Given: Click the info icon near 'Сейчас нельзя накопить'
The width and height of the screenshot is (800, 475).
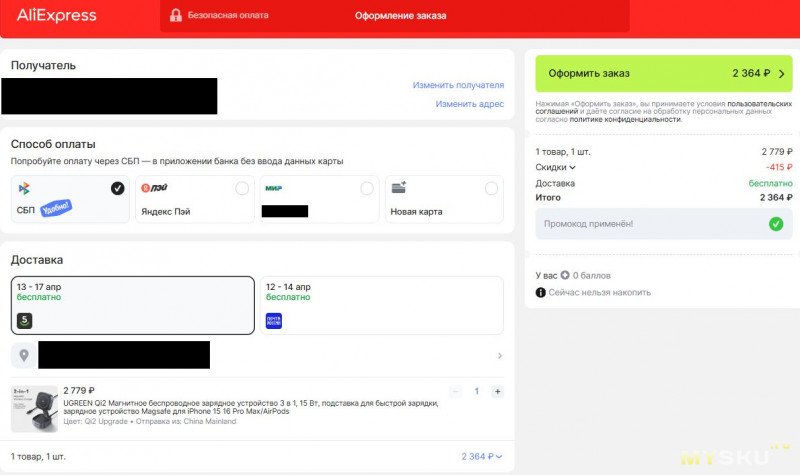Looking at the screenshot, I should pos(541,292).
